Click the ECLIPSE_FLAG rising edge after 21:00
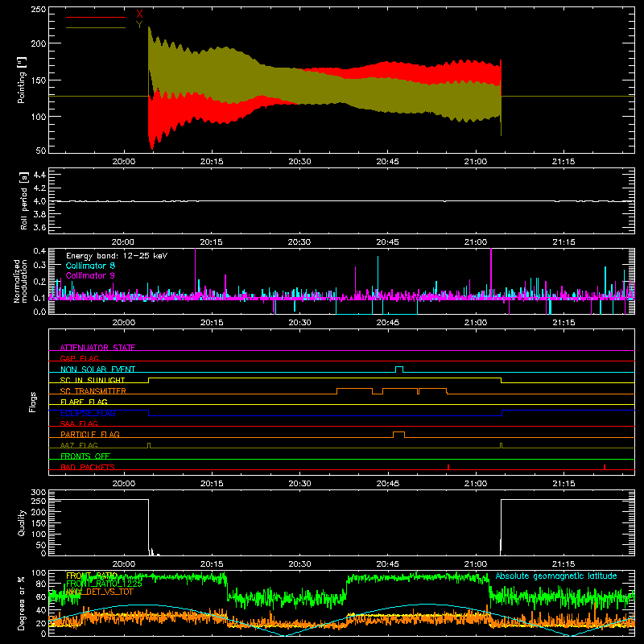Screen dimensions: 644x644 502,413
